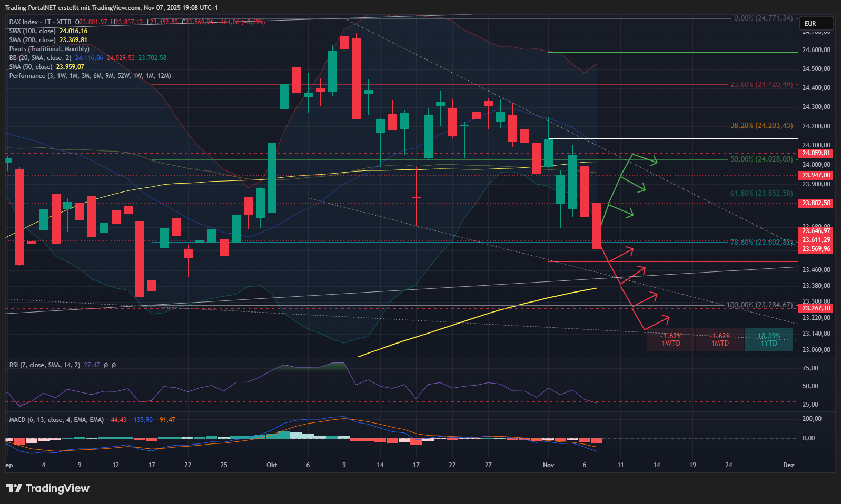Click the 23.569,96 current price label
Viewport: 841px width, 504px height.
816,249
